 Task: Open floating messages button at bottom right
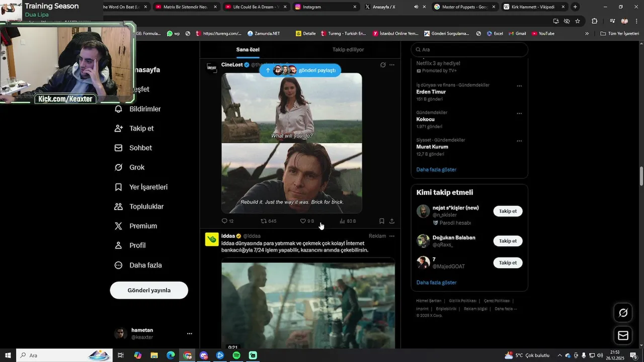(x=623, y=335)
